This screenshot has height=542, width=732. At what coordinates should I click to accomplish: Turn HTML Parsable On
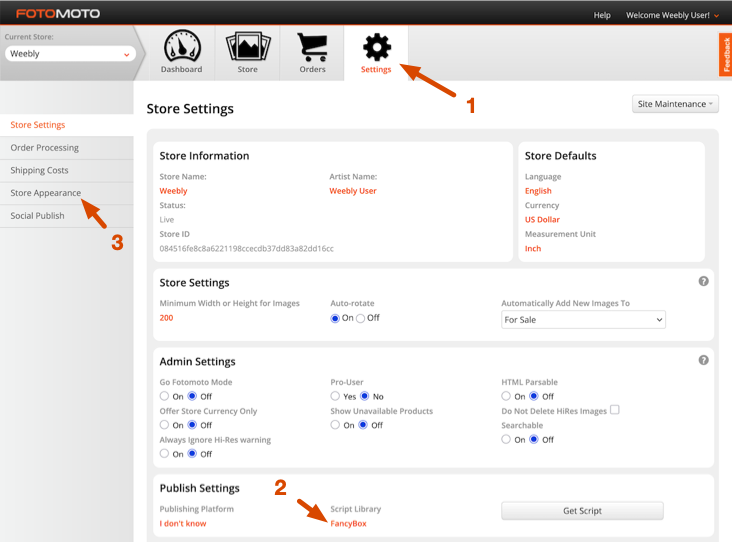(506, 396)
